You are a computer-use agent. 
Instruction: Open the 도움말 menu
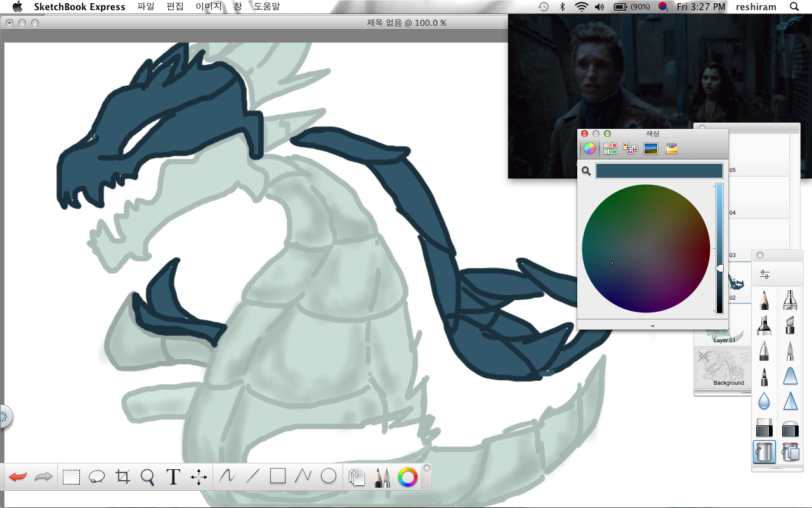tap(266, 7)
